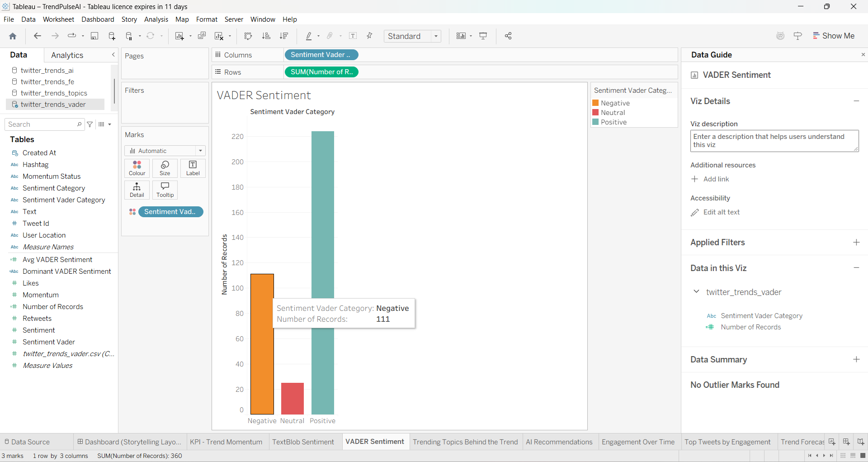
Task: Close the Data Guide pane
Action: click(863, 55)
